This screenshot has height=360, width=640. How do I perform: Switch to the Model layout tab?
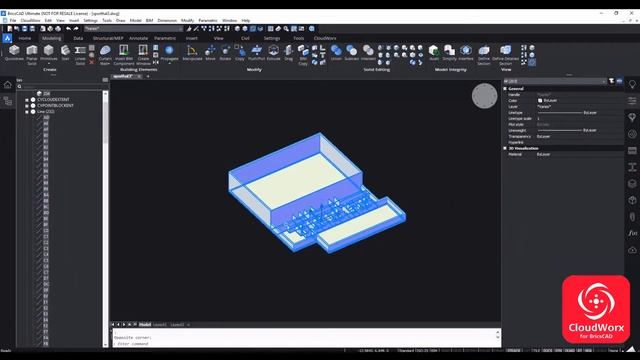(145, 324)
